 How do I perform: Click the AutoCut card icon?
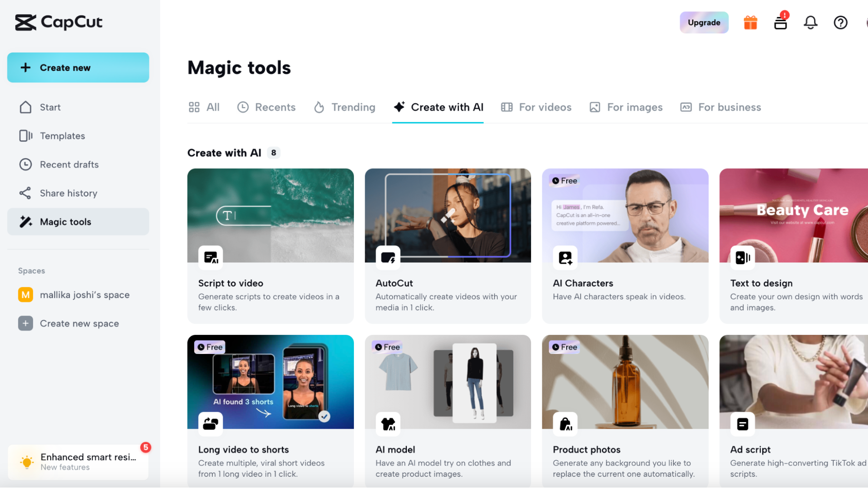[x=388, y=258]
